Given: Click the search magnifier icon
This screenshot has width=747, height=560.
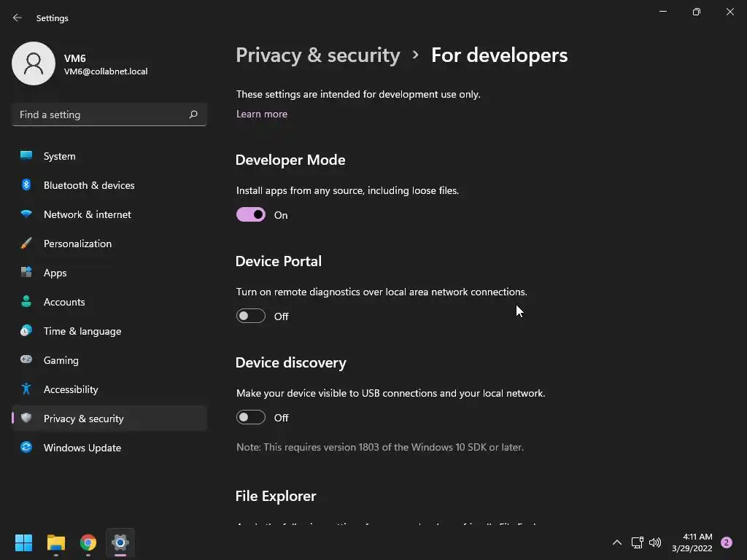Looking at the screenshot, I should (x=193, y=114).
